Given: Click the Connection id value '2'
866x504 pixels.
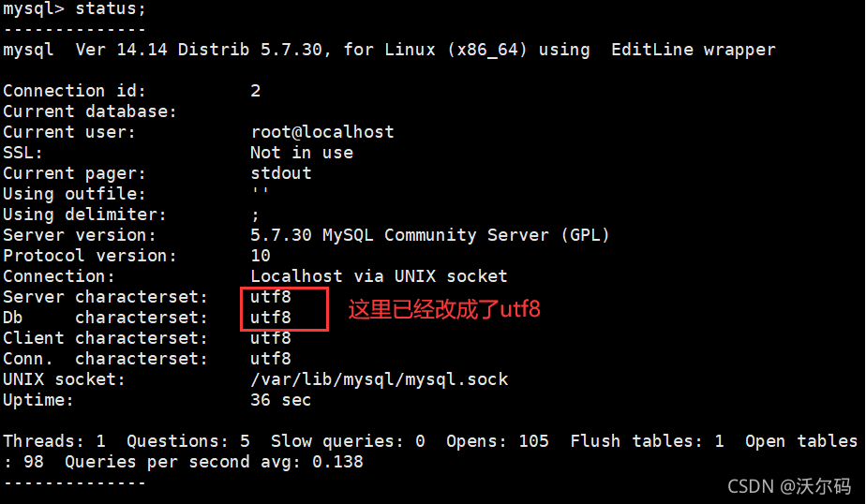Looking at the screenshot, I should tap(256, 91).
